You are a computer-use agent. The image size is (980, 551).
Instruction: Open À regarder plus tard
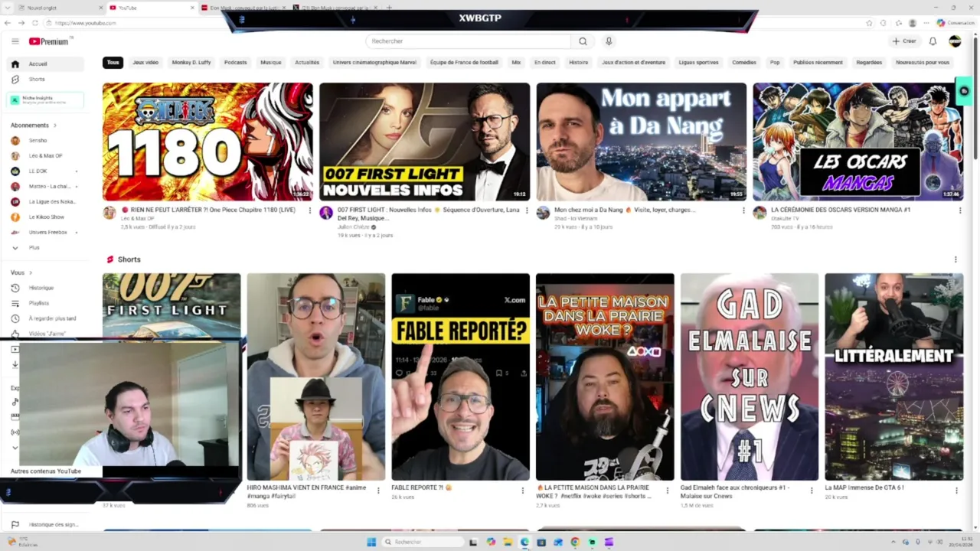46,318
